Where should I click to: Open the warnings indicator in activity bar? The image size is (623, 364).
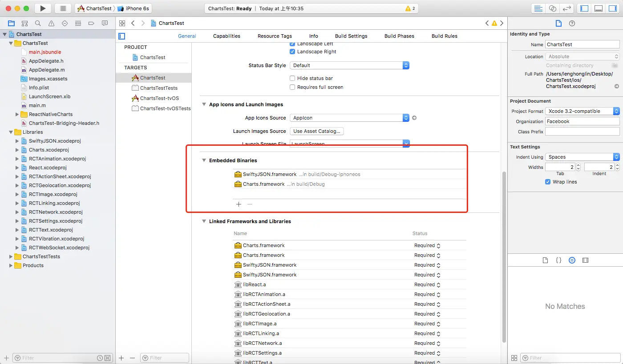[x=410, y=8]
